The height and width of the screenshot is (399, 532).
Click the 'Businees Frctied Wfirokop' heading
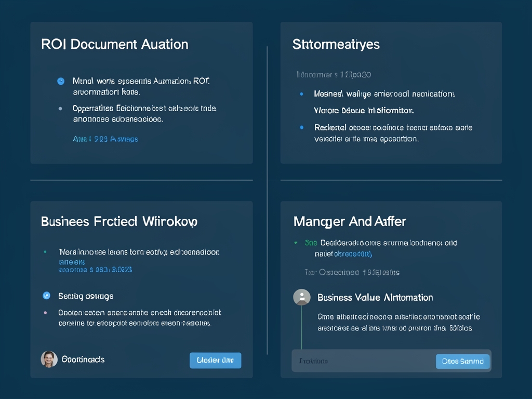(x=119, y=221)
